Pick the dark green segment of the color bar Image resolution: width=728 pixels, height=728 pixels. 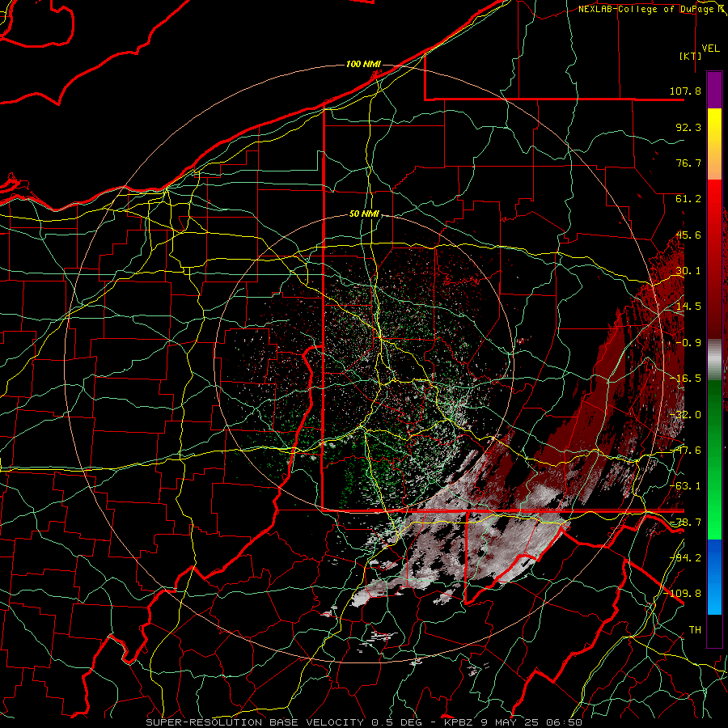(x=714, y=404)
